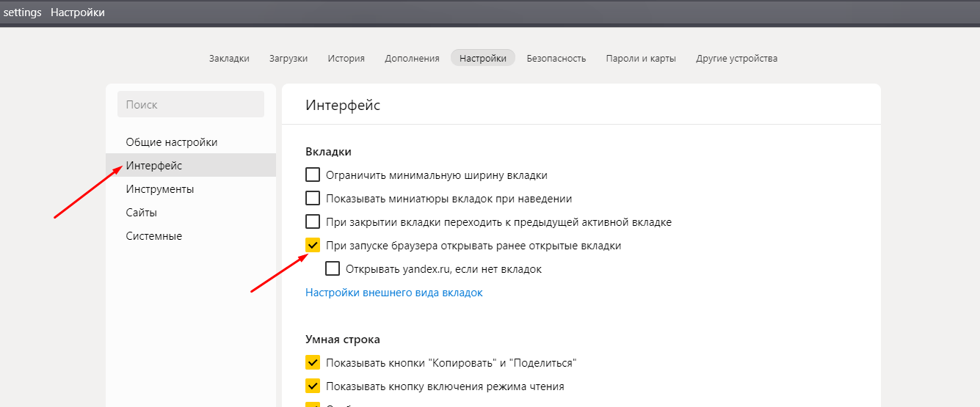Enable Ограничить минимальную ширину вкладки checkbox
Viewport: 980px width, 407px height.
313,175
